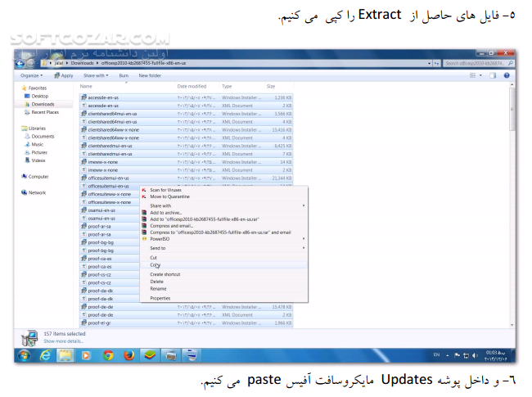532x397 pixels.
Task: Expand the PowerISO submenu
Action: pos(224,239)
